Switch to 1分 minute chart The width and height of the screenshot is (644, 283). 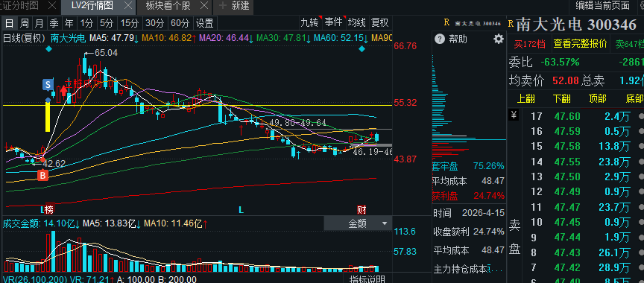point(86,22)
